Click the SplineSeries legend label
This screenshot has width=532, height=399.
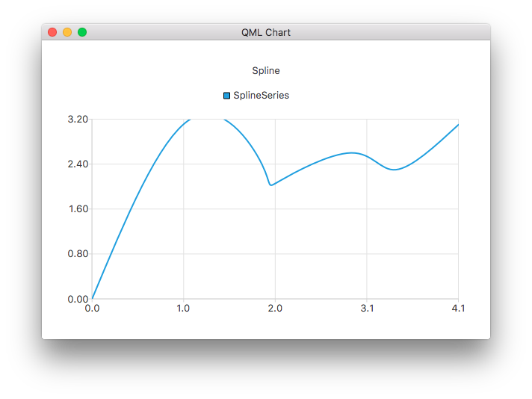pos(261,96)
